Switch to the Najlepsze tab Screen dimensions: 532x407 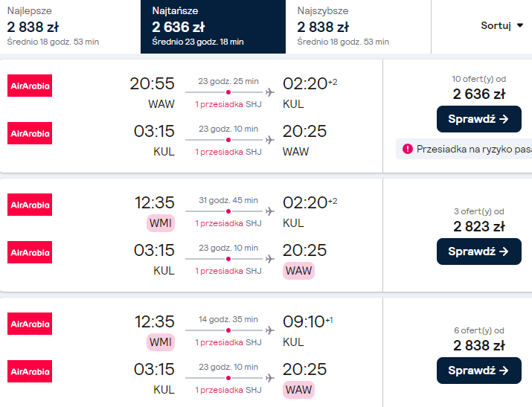click(x=70, y=27)
